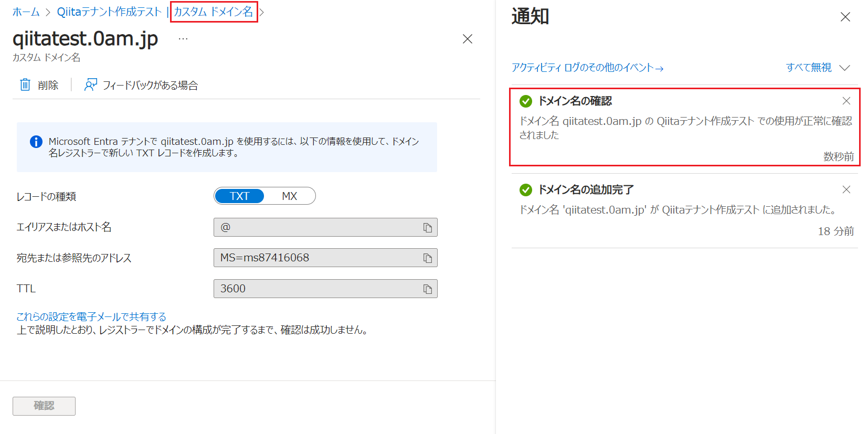Viewport: 868px width, 434px height.
Task: Click すべて無視 to dismiss all
Action: pyautogui.click(x=809, y=68)
